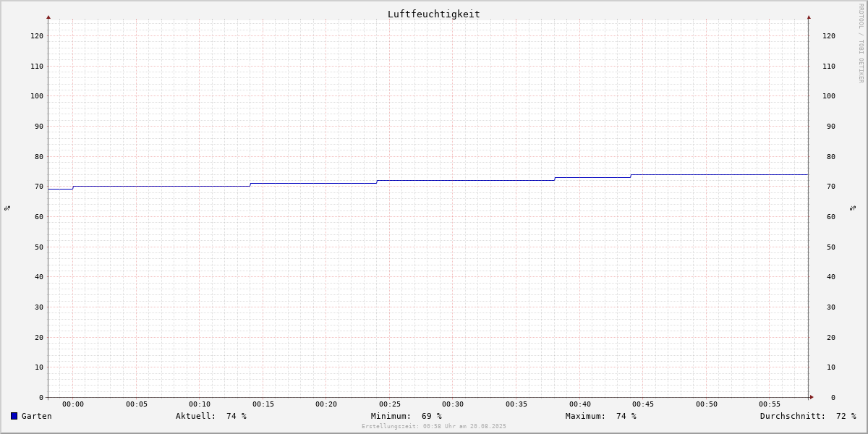Click the 120 label on left Y-axis
The image size is (868, 434).
(x=37, y=35)
